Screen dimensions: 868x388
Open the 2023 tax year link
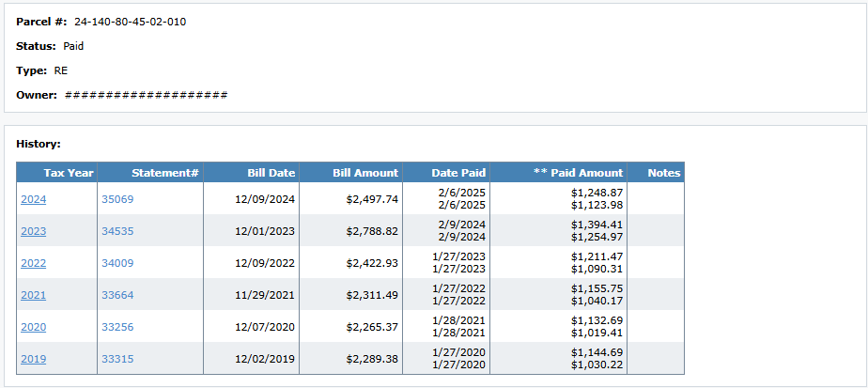point(33,231)
